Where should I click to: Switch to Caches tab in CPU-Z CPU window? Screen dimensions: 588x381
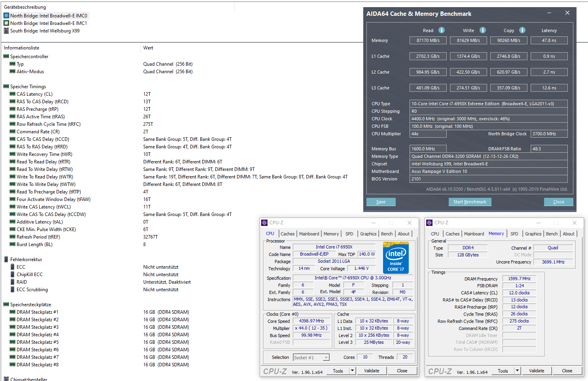(288, 234)
